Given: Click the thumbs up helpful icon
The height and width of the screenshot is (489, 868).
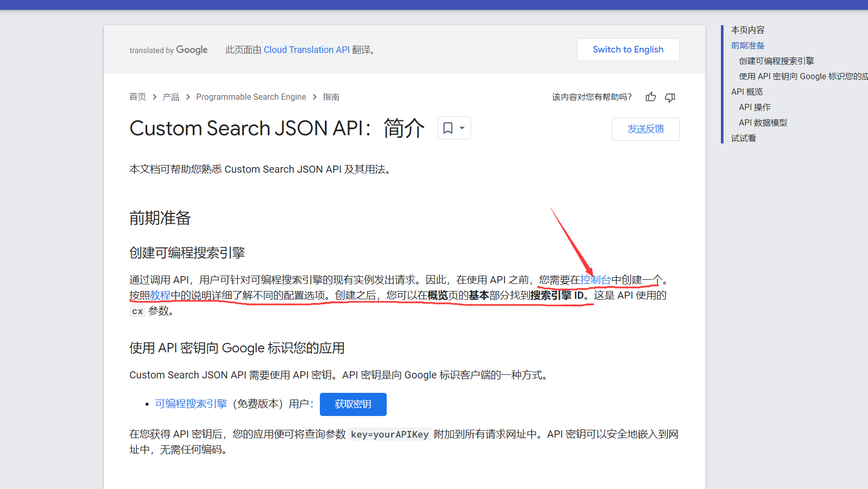Looking at the screenshot, I should (650, 97).
